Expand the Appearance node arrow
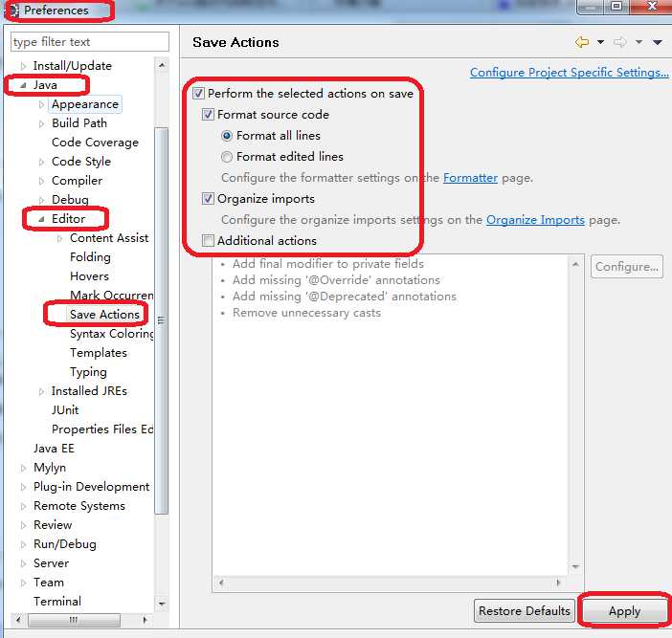672x638 pixels. click(41, 104)
